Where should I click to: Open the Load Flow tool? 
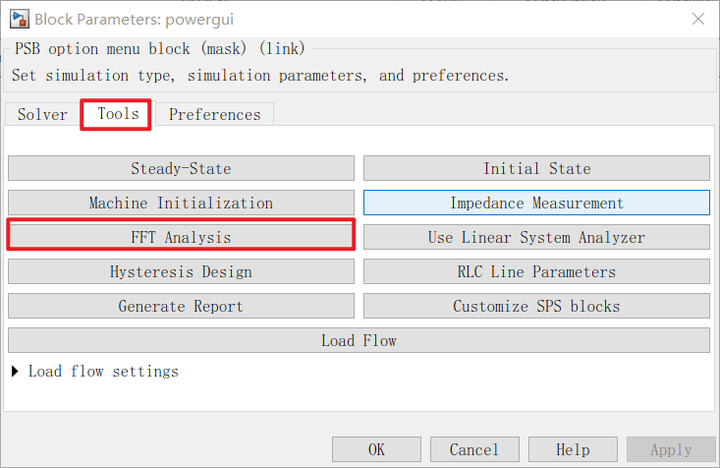click(x=359, y=341)
